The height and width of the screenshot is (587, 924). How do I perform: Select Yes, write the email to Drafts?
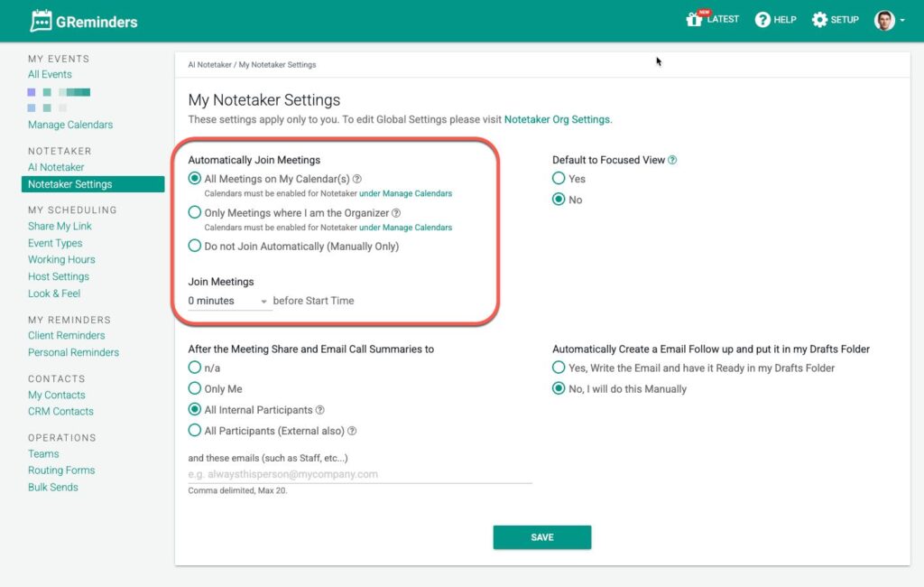pyautogui.click(x=559, y=368)
